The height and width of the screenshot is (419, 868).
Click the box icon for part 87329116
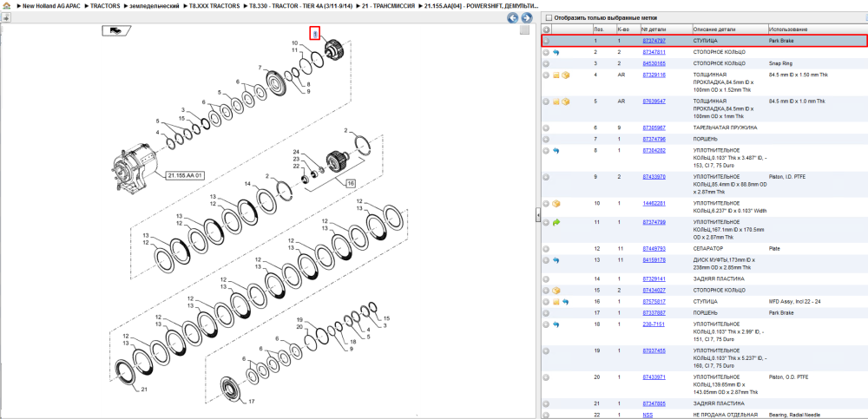click(566, 75)
